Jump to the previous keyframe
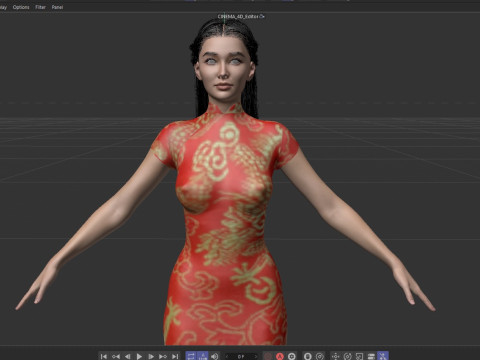The width and height of the screenshot is (480, 360). point(116,356)
